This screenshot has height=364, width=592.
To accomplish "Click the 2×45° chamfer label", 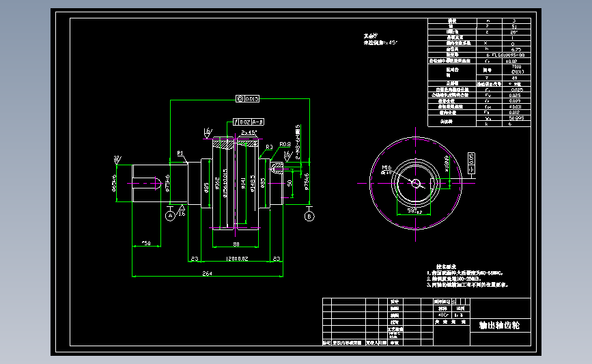I will pyautogui.click(x=249, y=132).
